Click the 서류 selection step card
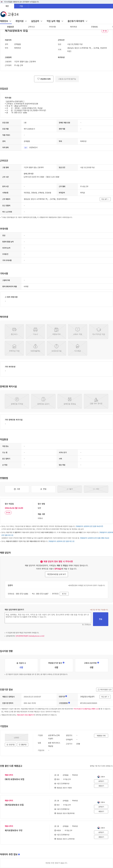Image resolution: width=113 pixels, height=868 pixels. tap(17, 489)
